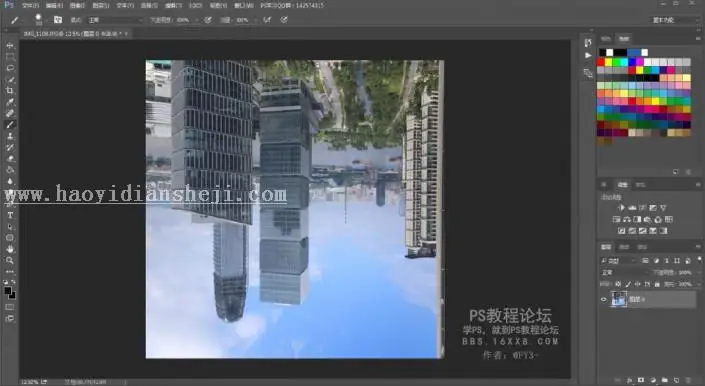Open the brush blending mode dropdown
The image size is (705, 386).
point(116,20)
